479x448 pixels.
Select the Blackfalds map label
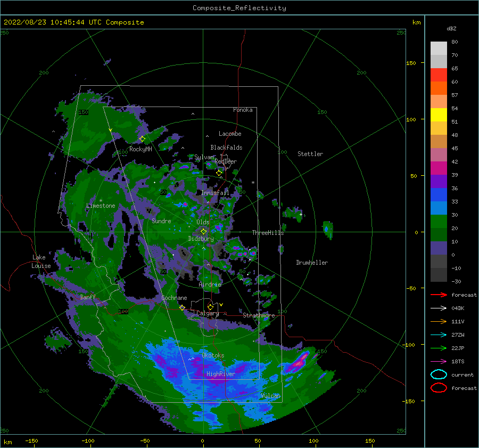coord(226,148)
